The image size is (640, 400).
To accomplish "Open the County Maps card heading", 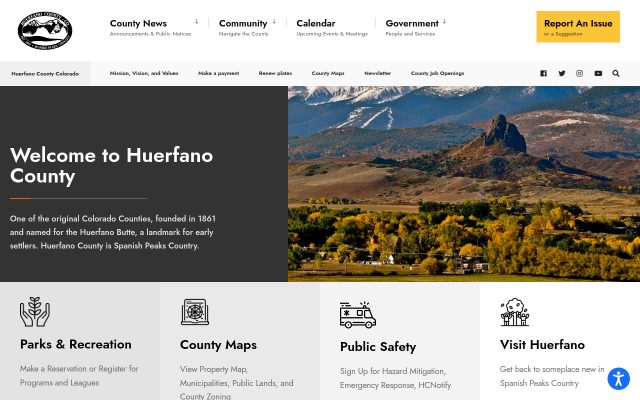I will 218,345.
